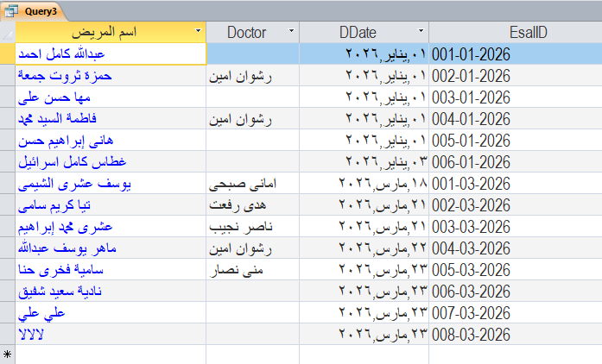
Task: Select EsalID cell 006-01-2026
Action: [x=472, y=161]
